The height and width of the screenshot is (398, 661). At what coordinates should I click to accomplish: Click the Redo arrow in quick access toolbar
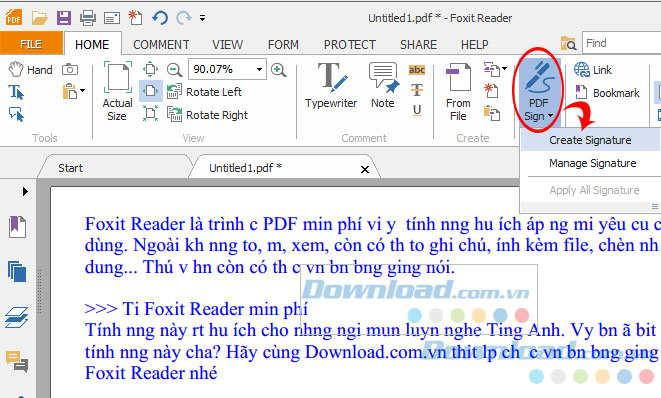(183, 18)
